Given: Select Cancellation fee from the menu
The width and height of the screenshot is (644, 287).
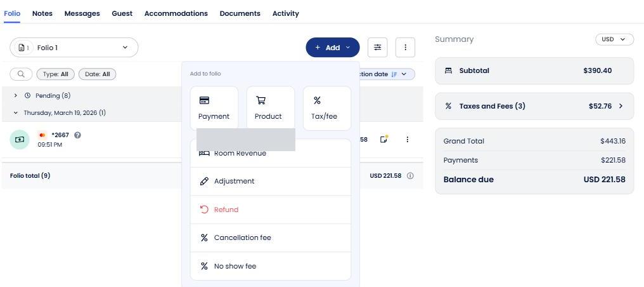Looking at the screenshot, I should [x=271, y=237].
